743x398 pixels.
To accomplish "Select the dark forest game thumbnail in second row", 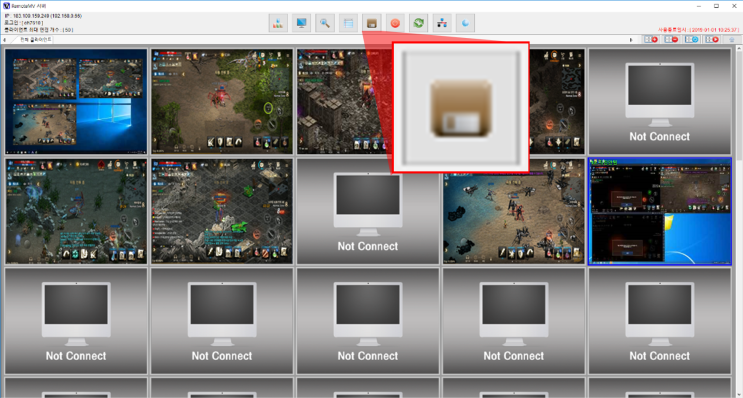I will click(76, 211).
